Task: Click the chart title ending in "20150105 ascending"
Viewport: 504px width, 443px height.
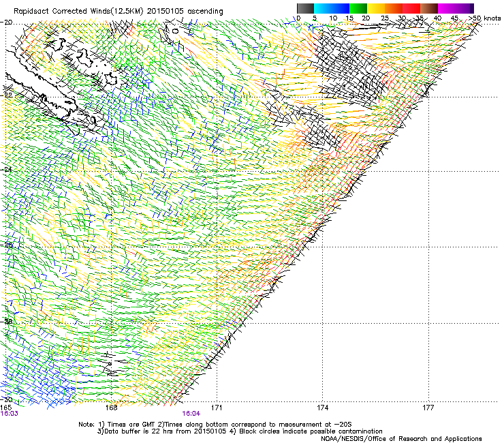Action: [x=119, y=11]
